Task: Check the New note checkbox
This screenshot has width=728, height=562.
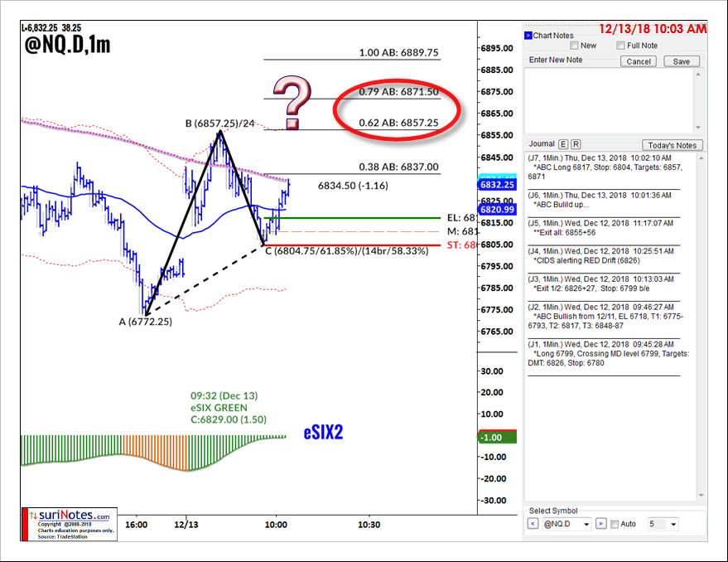Action: click(x=574, y=46)
